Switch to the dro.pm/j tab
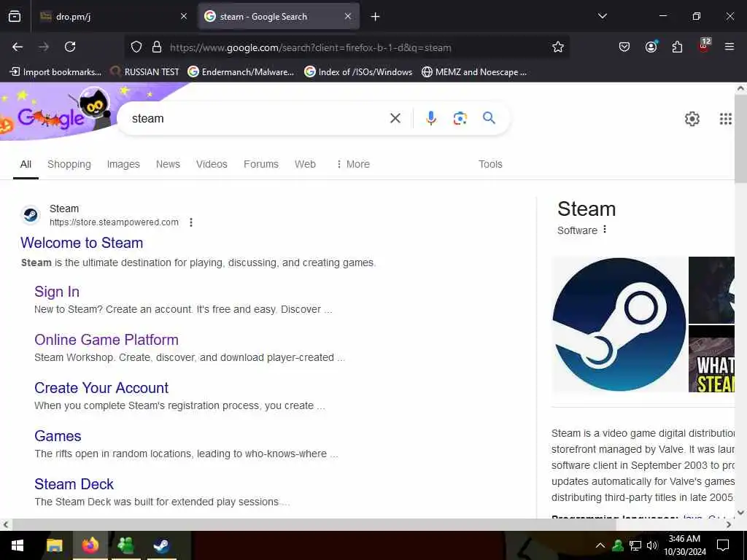This screenshot has height=560, width=747. click(x=112, y=17)
